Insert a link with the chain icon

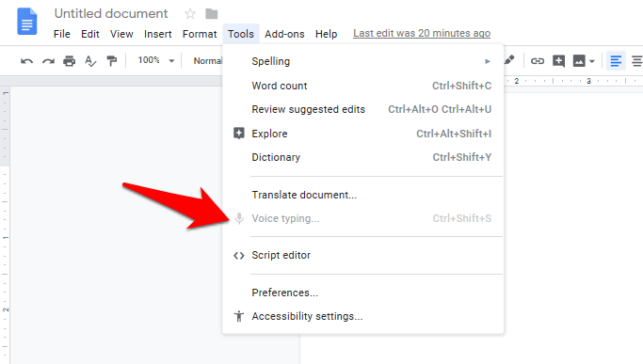point(538,61)
